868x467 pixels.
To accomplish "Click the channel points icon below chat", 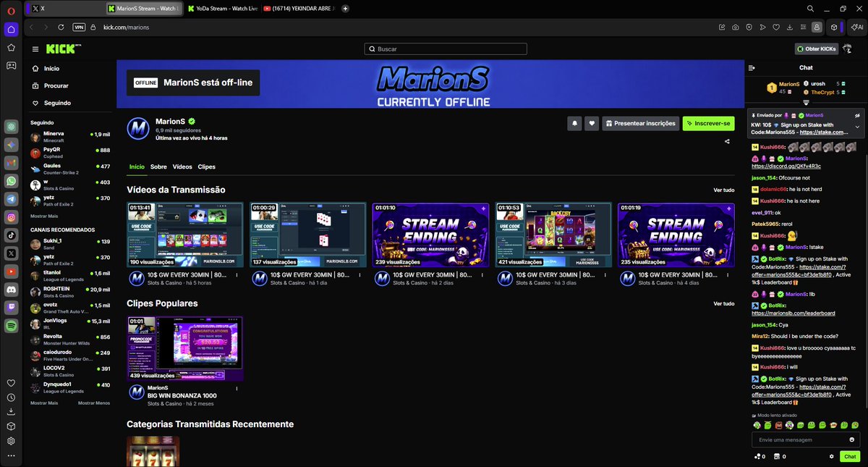I will (x=759, y=457).
